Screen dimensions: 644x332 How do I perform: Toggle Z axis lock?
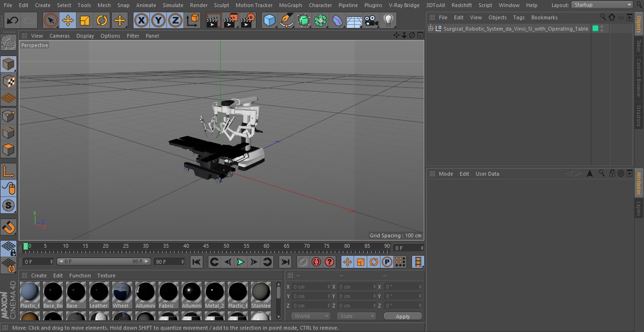[175, 20]
